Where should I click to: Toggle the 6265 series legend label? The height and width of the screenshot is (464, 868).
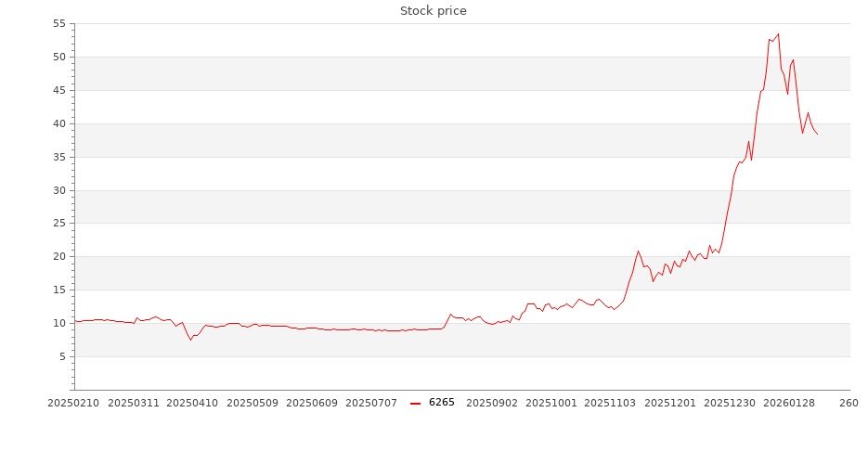(442, 403)
